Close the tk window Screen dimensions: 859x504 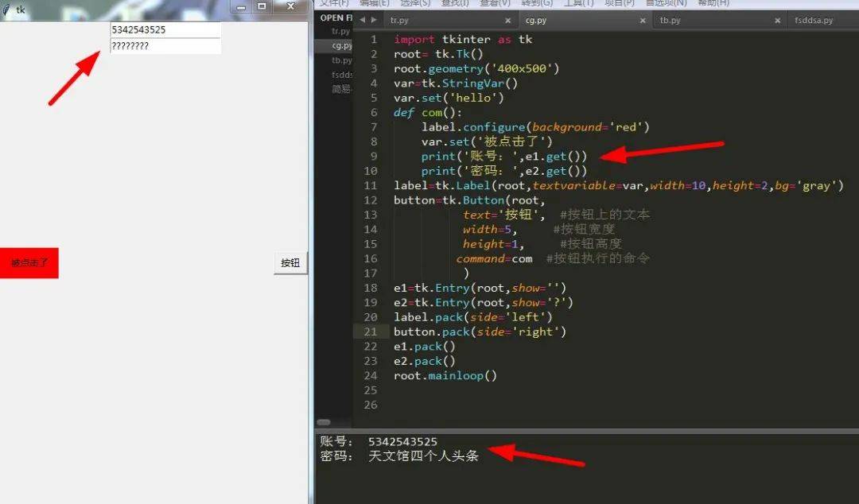290,6
